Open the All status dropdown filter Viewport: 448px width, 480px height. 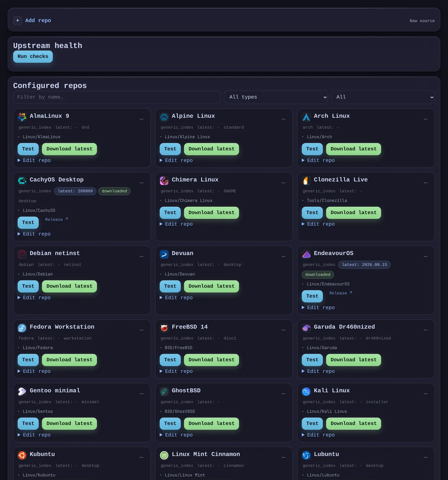(383, 97)
